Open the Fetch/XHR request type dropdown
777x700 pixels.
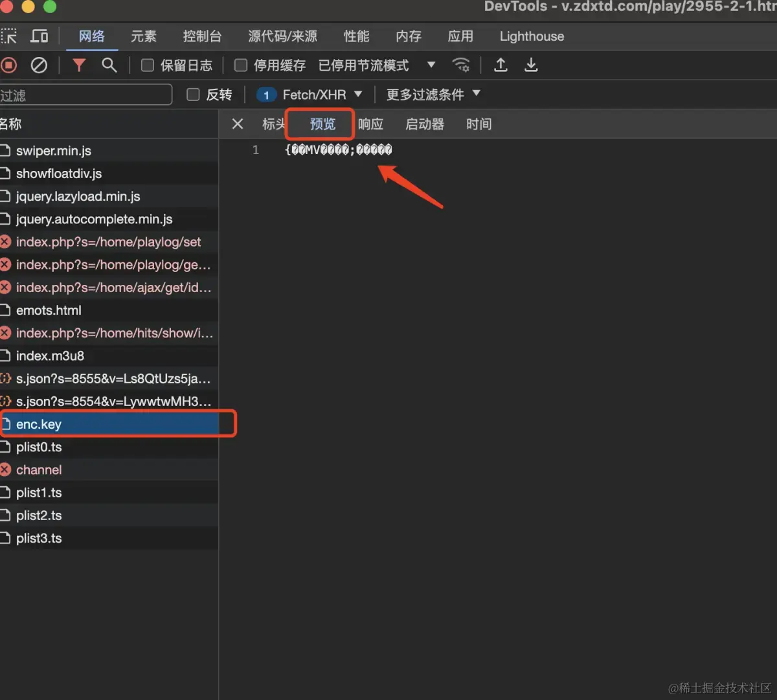[x=310, y=95]
